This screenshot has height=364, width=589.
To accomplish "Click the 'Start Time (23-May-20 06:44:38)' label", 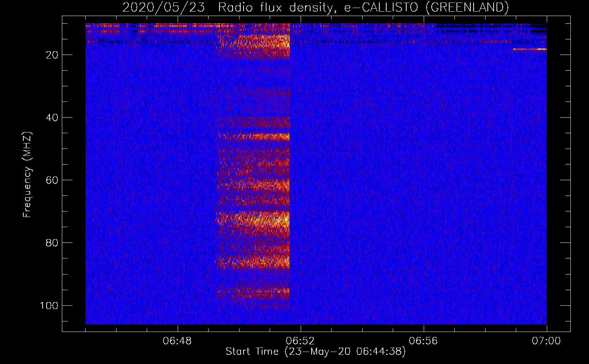I will point(315,352).
